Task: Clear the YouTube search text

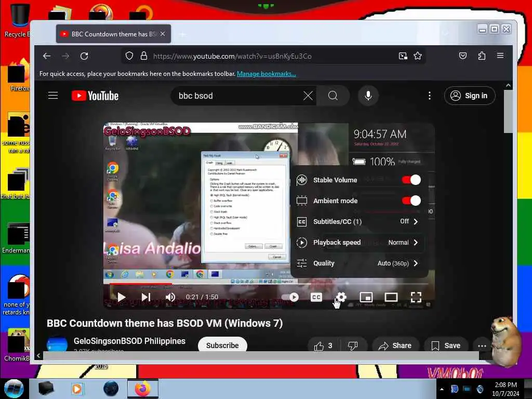Action: (x=308, y=96)
